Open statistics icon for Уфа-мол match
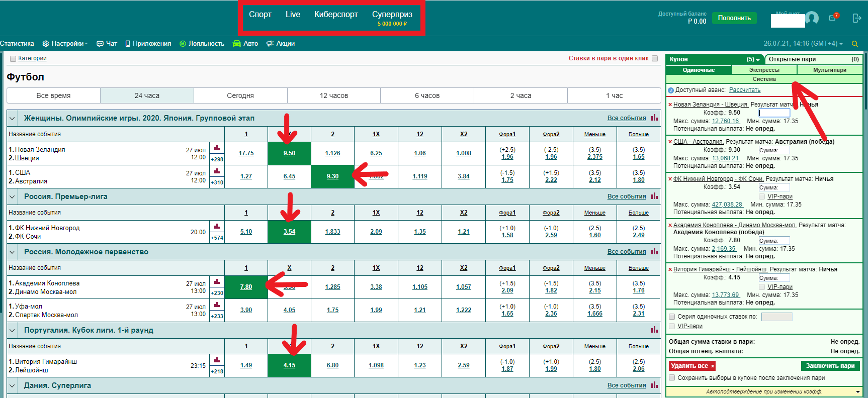The height and width of the screenshot is (398, 868). click(217, 305)
